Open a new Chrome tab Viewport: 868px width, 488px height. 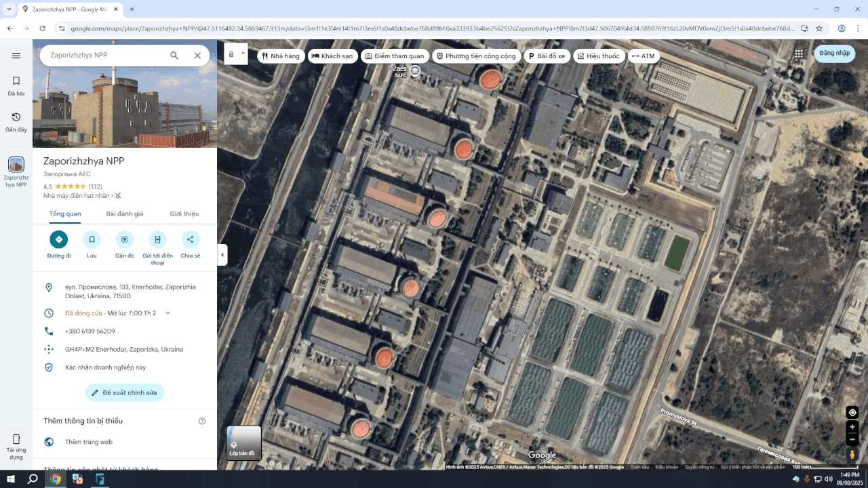coord(132,9)
